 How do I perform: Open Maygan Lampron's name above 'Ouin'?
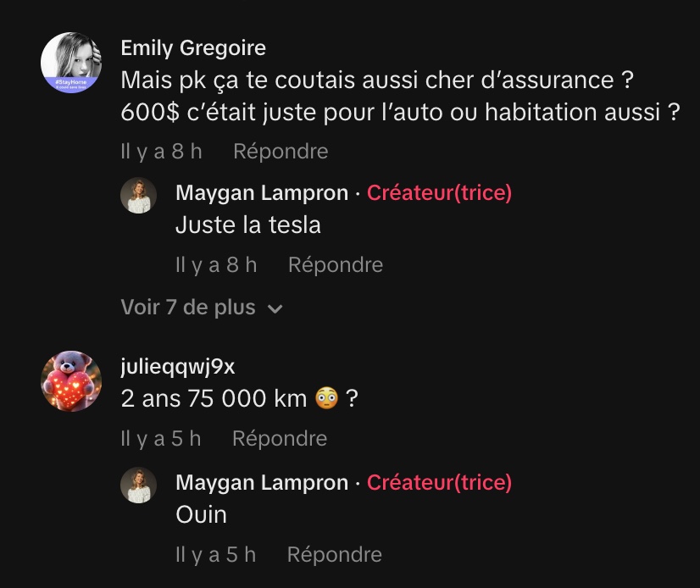262,483
